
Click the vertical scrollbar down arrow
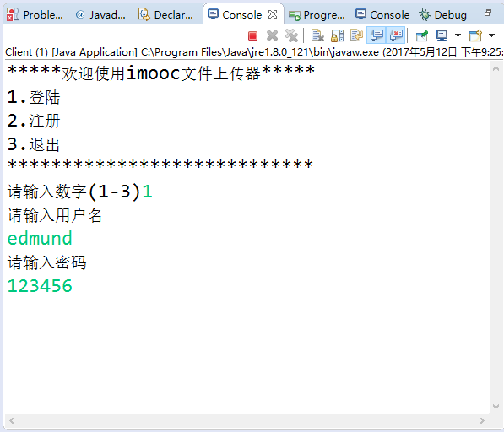coord(496,407)
